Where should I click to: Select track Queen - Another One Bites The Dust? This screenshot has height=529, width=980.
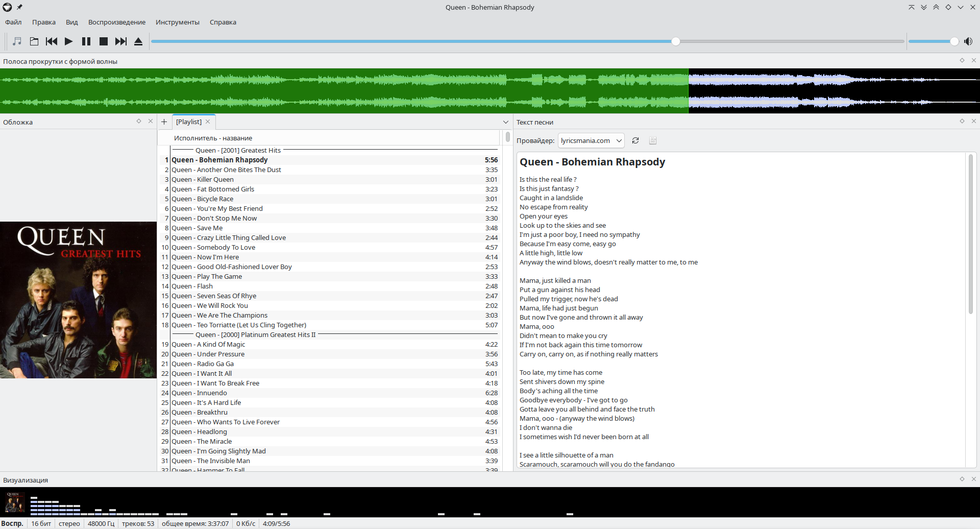pos(329,170)
